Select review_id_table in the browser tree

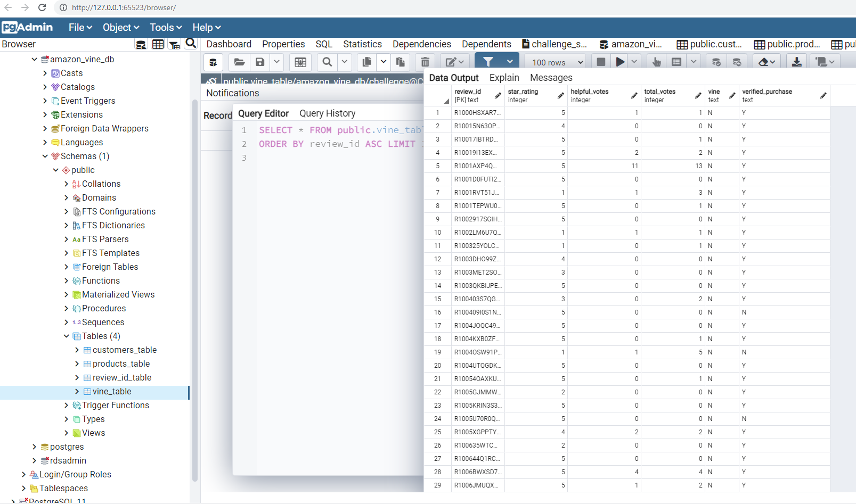[x=121, y=378]
